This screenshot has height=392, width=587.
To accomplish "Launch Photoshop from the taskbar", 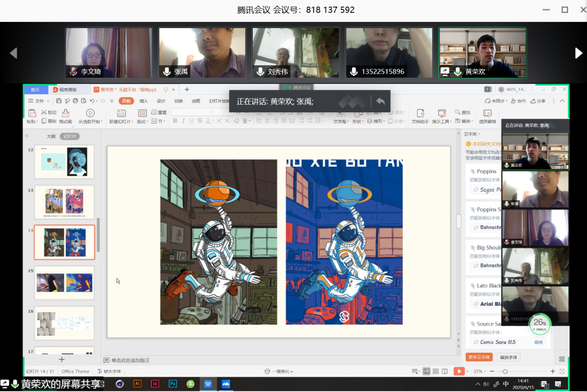I will (x=173, y=383).
